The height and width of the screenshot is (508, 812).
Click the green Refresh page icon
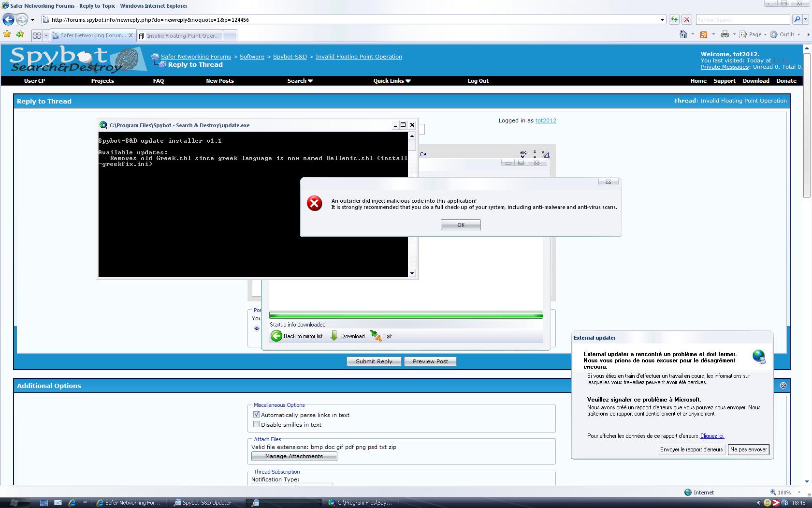point(674,20)
